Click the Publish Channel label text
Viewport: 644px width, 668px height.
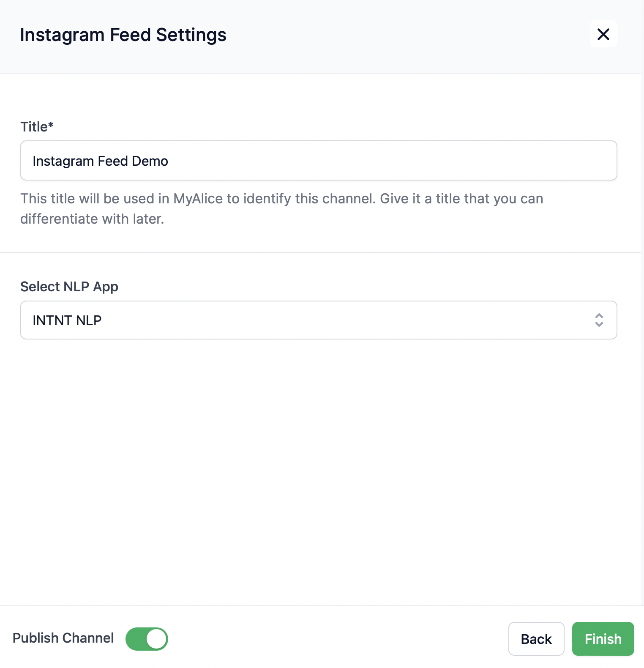(63, 638)
